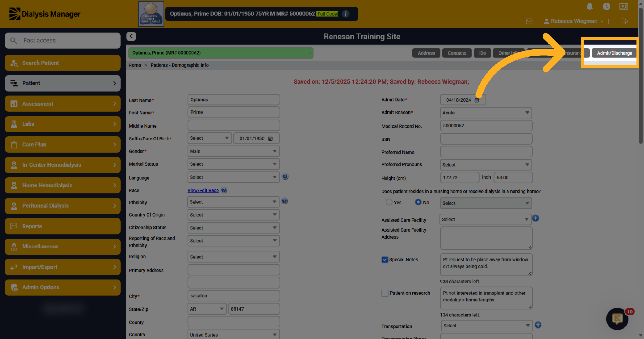The width and height of the screenshot is (644, 339).
Task: Add new Assisted Care Facility plus icon
Action: [x=536, y=218]
